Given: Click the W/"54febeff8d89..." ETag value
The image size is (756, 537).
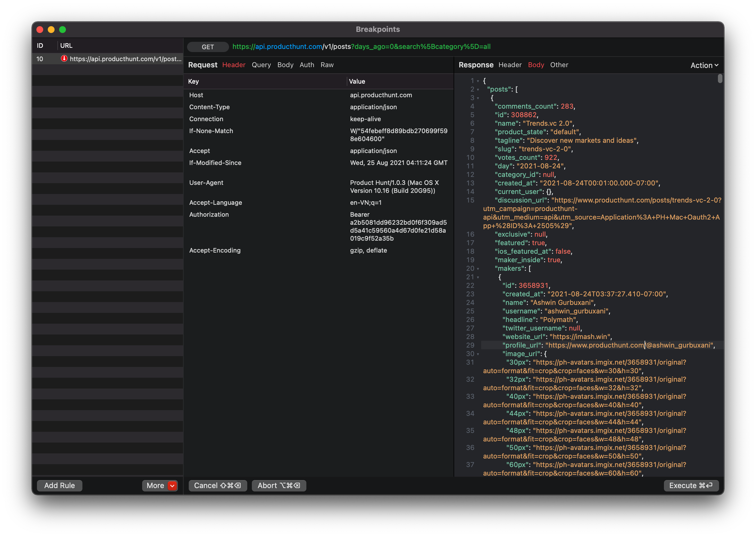Looking at the screenshot, I should 398,135.
